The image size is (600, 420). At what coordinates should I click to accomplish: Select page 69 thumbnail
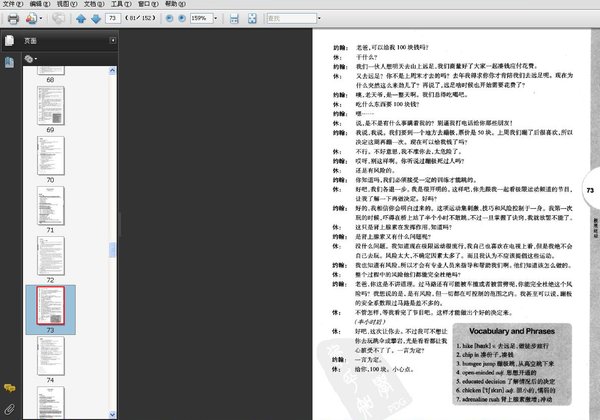(x=51, y=106)
